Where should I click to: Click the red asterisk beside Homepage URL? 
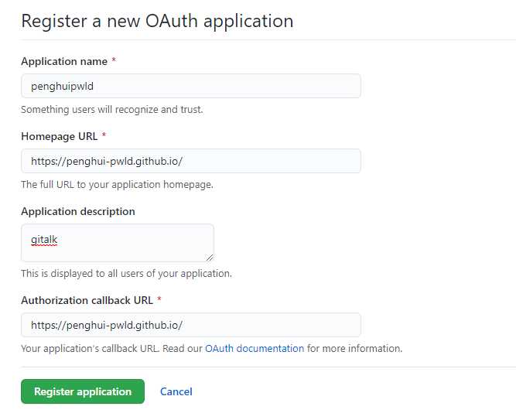104,136
